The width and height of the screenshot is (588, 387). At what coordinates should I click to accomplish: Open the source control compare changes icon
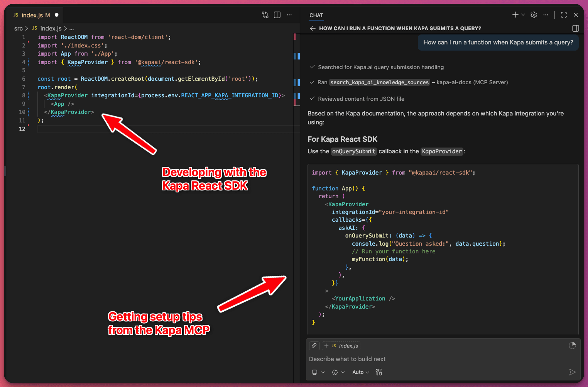pos(265,15)
